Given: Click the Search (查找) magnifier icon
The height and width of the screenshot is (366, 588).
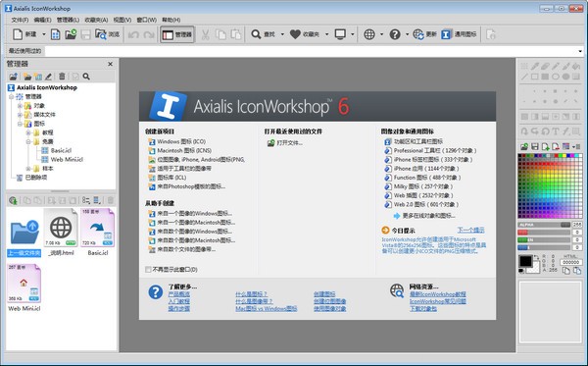Looking at the screenshot, I should click(256, 34).
